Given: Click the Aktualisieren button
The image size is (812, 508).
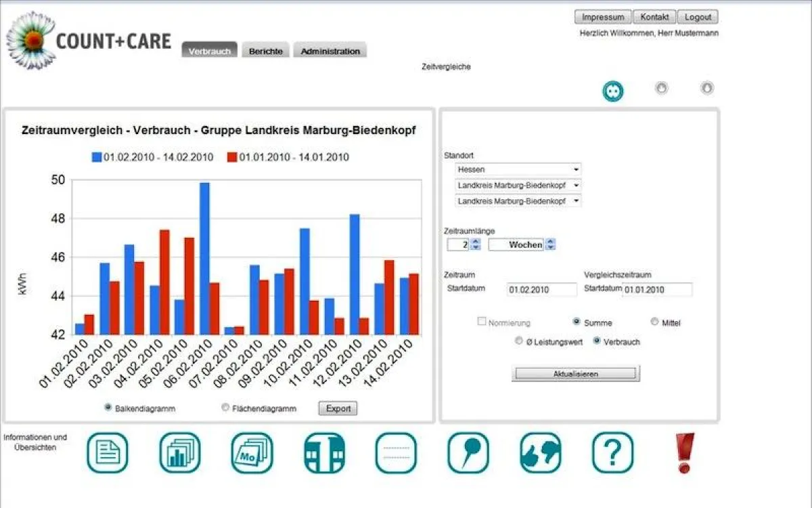Looking at the screenshot, I should coord(577,373).
